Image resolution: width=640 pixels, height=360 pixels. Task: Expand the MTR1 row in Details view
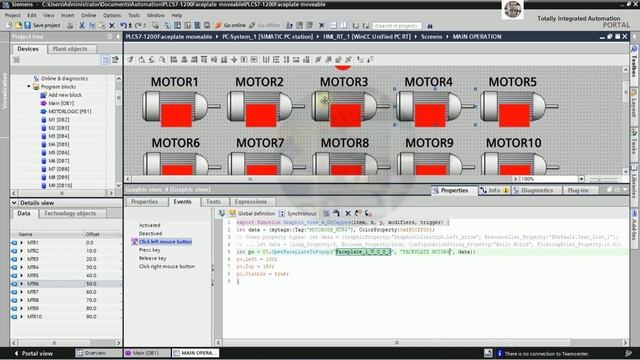click(x=22, y=242)
